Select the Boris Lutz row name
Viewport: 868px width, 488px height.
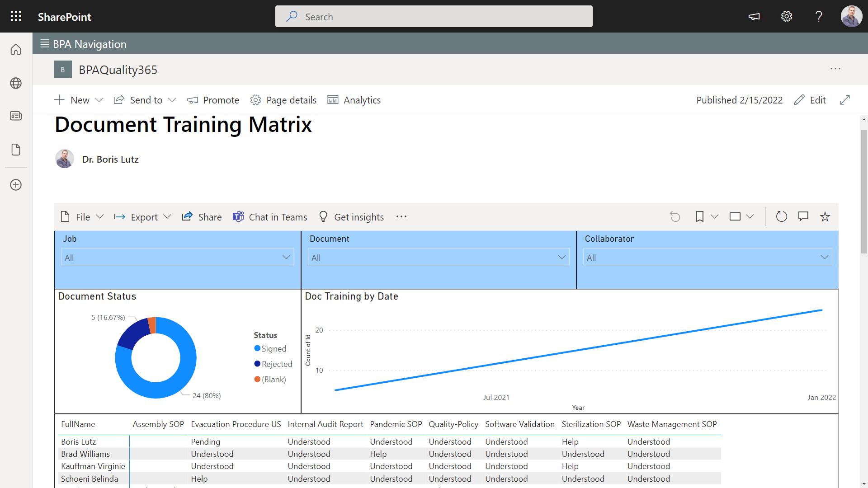[79, 442]
